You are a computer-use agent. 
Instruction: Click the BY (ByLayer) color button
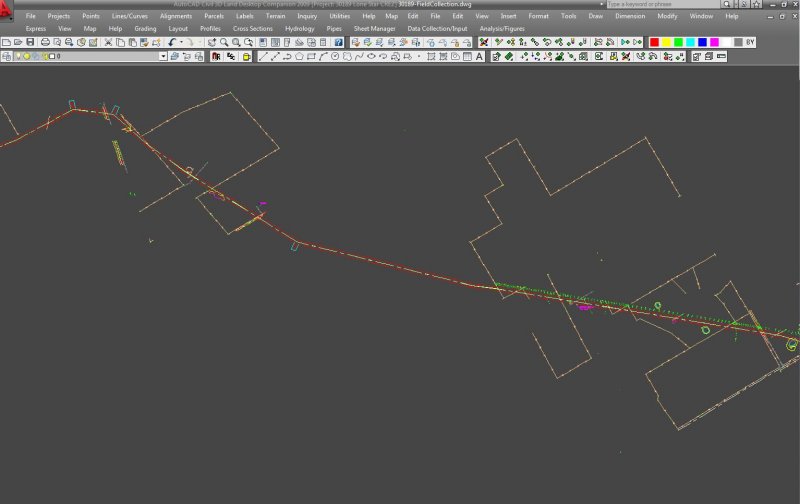(750, 42)
